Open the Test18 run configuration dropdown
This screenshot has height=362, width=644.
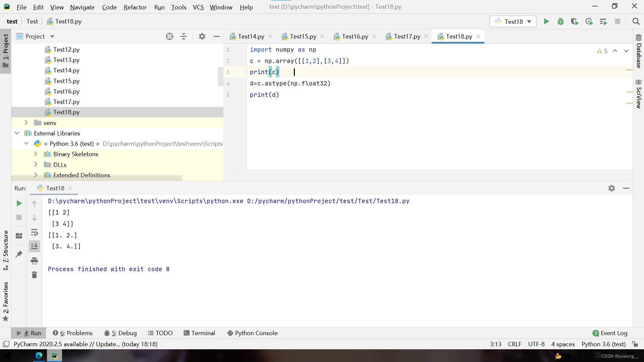click(513, 21)
